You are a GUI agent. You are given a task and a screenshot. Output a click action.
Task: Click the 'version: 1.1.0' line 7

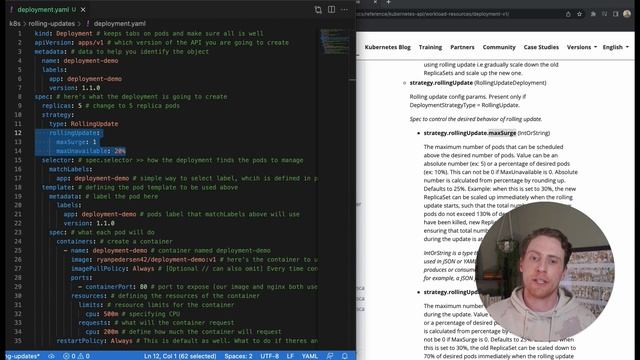pyautogui.click(x=74, y=88)
